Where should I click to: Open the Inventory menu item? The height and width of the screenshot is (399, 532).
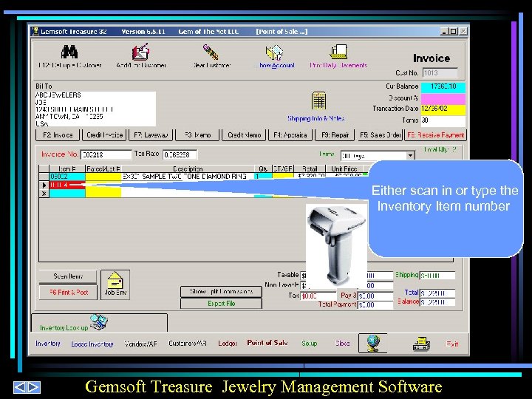(x=48, y=344)
